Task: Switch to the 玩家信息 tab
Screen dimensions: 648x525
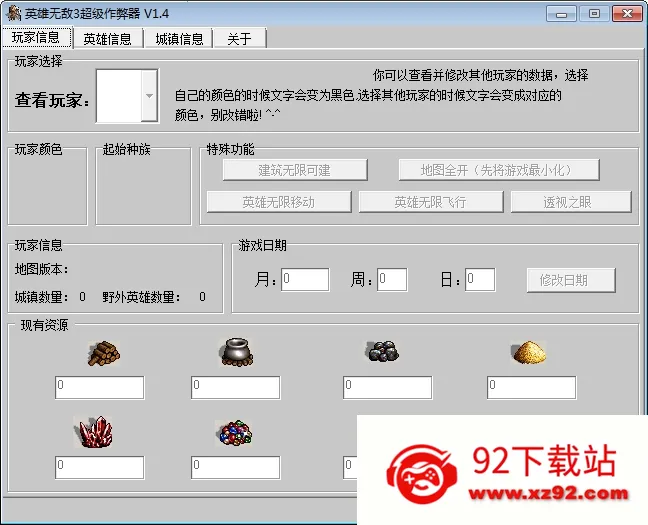Action: coord(36,37)
